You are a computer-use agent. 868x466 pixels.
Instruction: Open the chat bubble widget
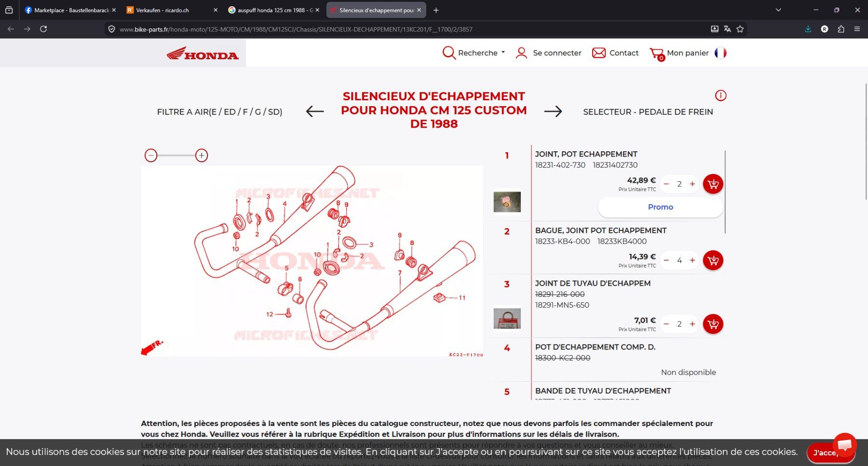[844, 444]
